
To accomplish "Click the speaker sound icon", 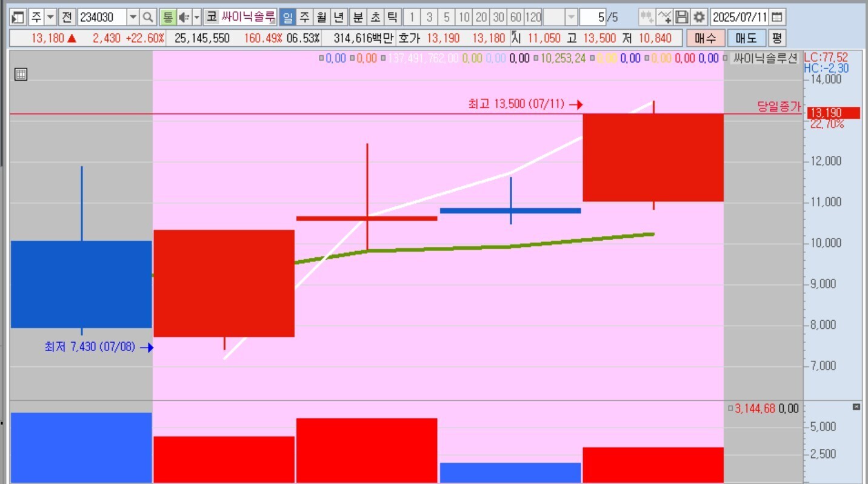I will click(184, 17).
